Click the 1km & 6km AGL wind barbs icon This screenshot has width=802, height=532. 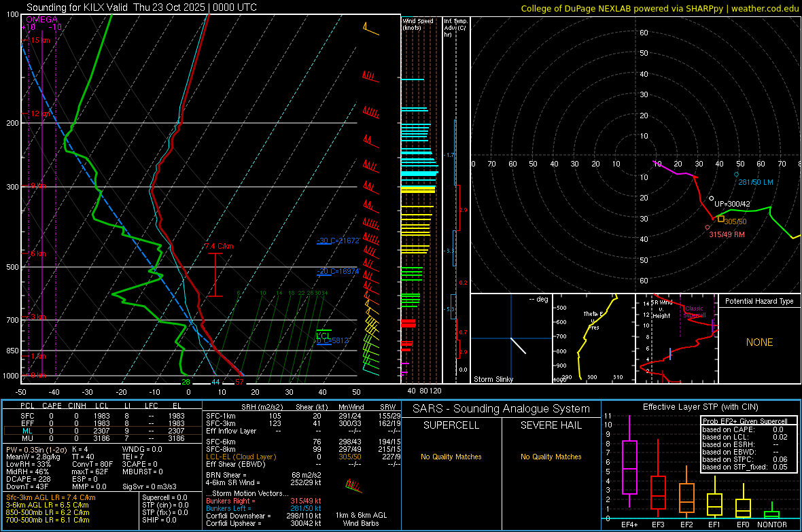tap(353, 486)
